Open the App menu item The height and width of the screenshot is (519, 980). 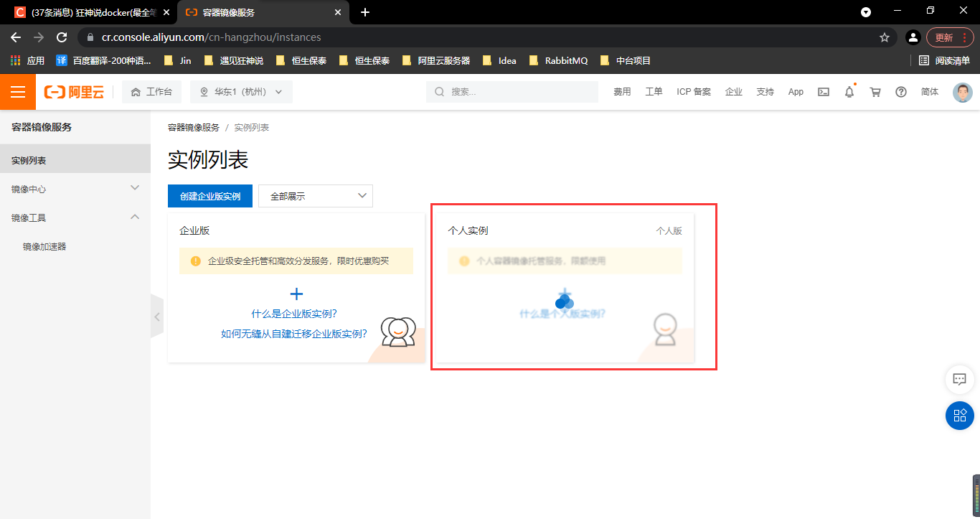point(796,92)
